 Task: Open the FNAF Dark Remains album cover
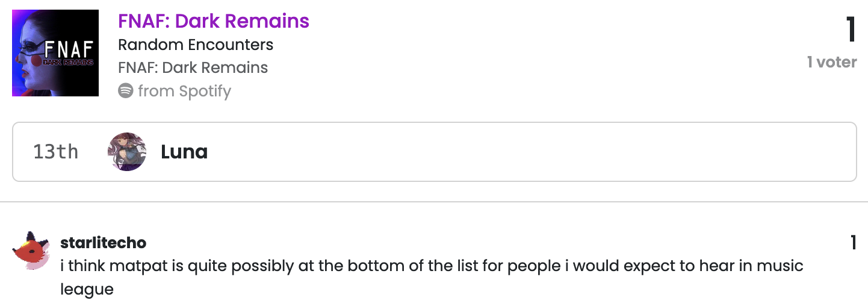[55, 53]
